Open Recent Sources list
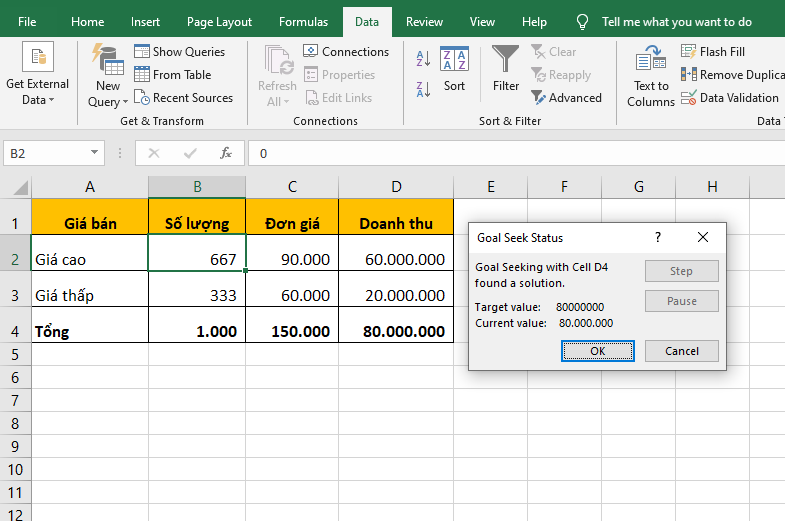 (x=183, y=98)
